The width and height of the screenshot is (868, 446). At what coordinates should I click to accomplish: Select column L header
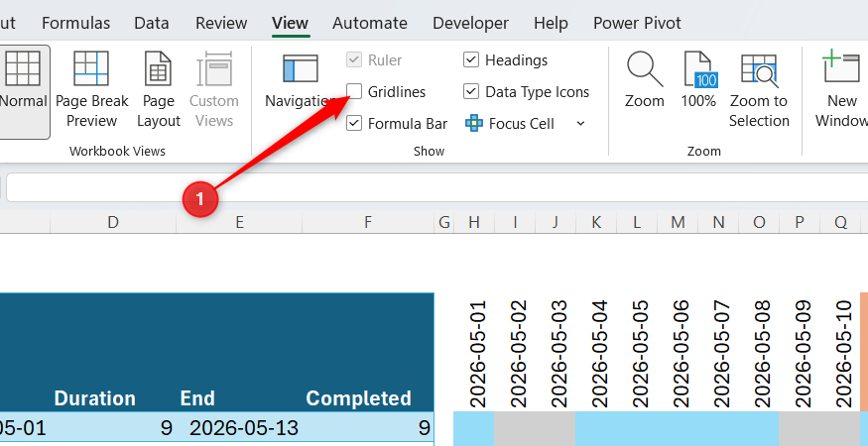[x=637, y=222]
